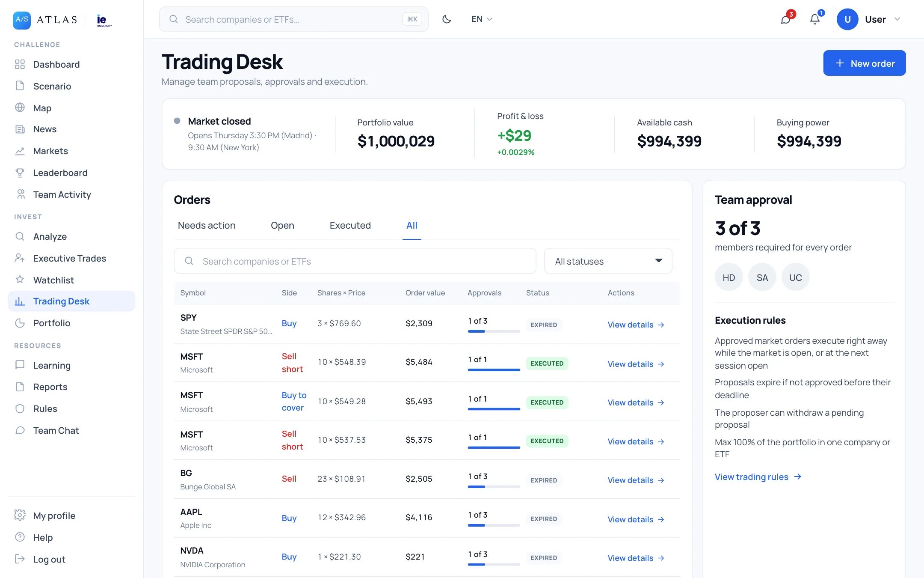The width and height of the screenshot is (924, 578).
Task: Click the NVDA approvals progress bar
Action: click(494, 564)
